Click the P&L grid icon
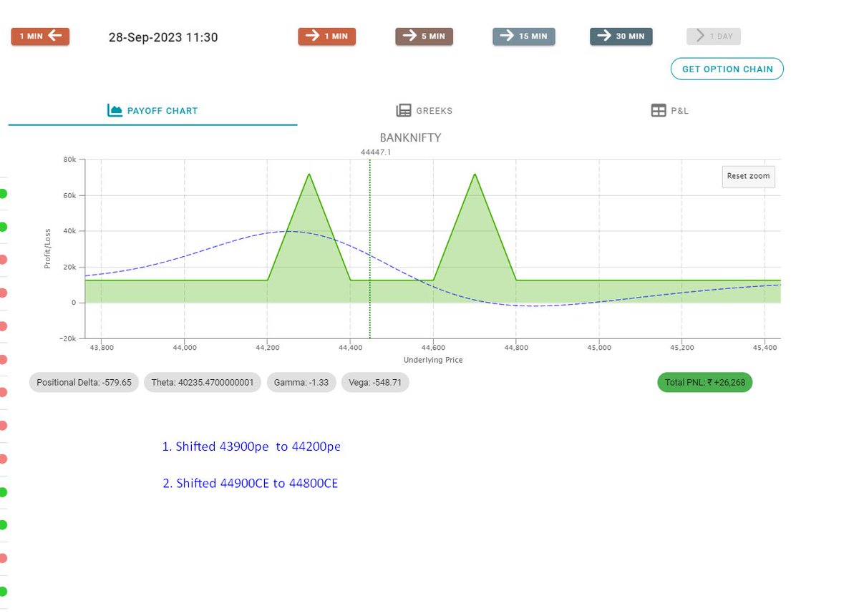859x616 pixels. (x=659, y=111)
